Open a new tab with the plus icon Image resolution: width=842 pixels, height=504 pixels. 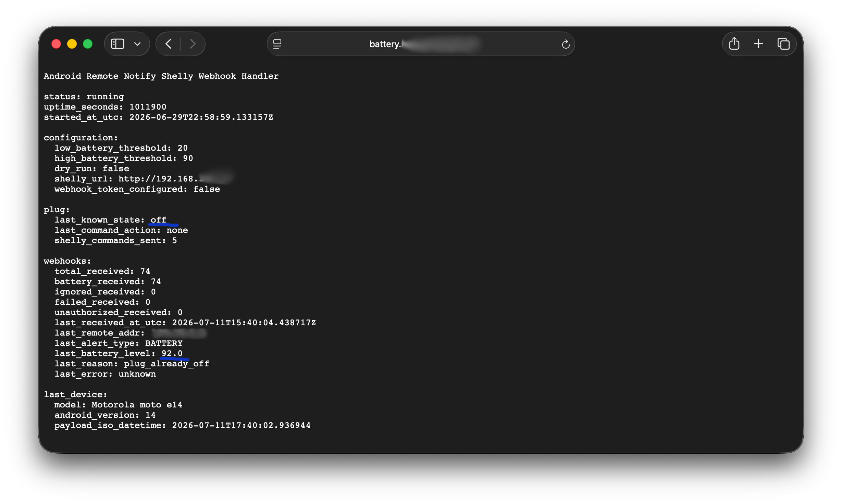point(758,44)
